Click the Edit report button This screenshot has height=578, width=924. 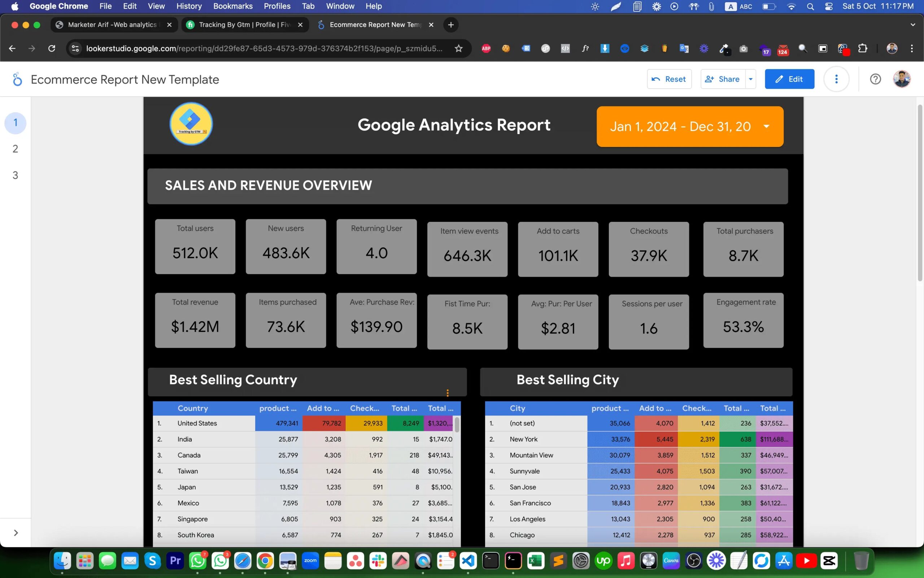[x=789, y=79]
